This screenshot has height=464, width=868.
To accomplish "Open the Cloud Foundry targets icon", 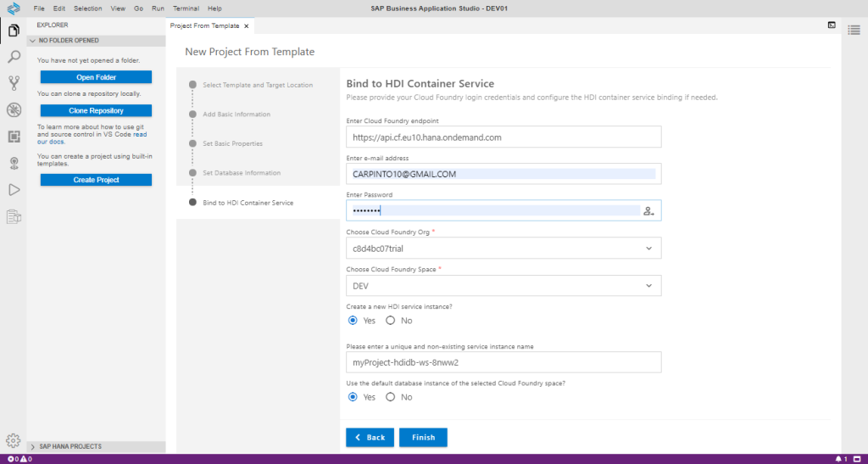I will (x=14, y=164).
